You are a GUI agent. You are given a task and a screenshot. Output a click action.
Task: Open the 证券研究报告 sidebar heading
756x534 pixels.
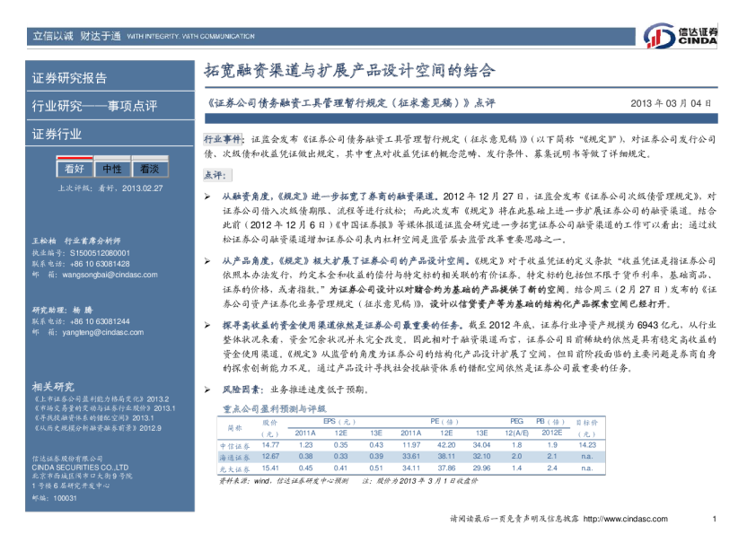pos(69,78)
